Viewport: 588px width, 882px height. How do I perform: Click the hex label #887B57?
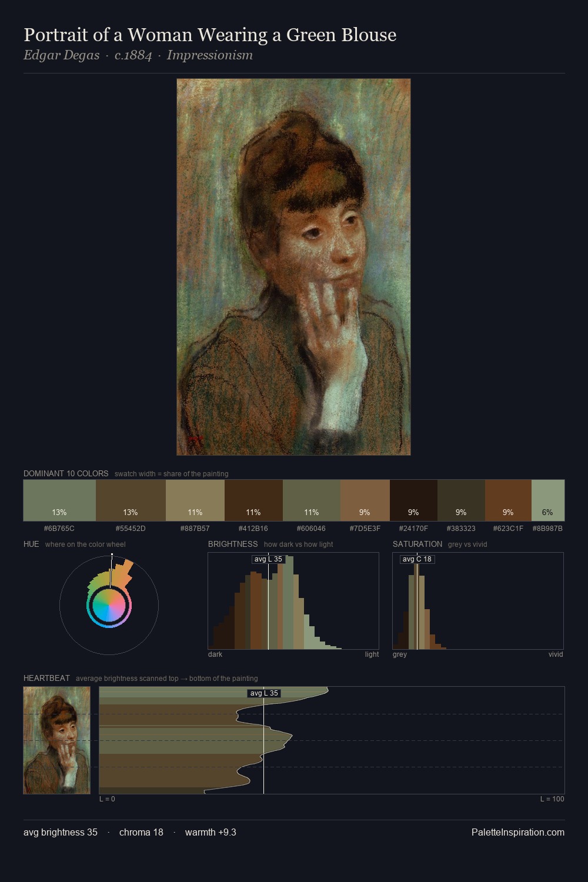tap(195, 529)
